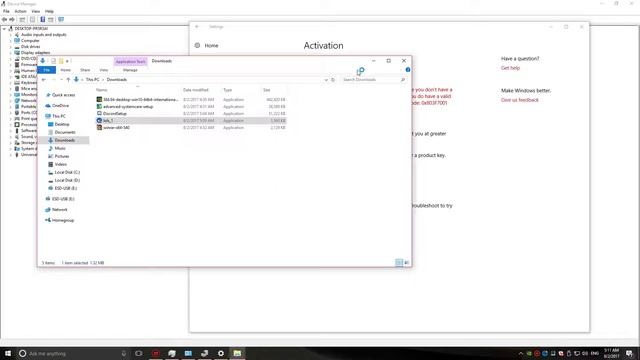
Task: Click the Cortana microphone icon
Action: click(124, 353)
